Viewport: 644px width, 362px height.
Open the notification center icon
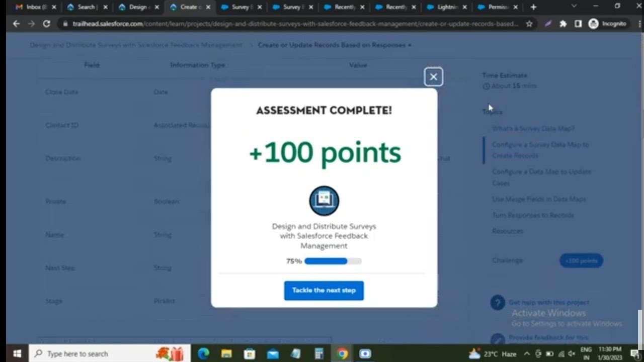635,353
